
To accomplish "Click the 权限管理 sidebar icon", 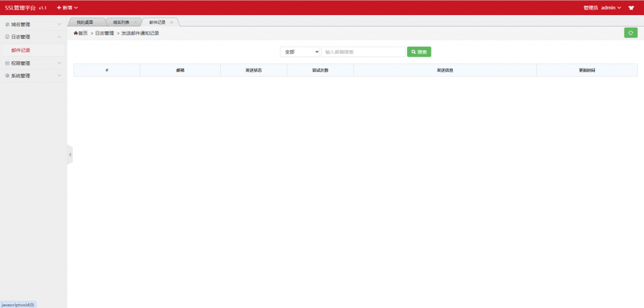I will point(7,63).
